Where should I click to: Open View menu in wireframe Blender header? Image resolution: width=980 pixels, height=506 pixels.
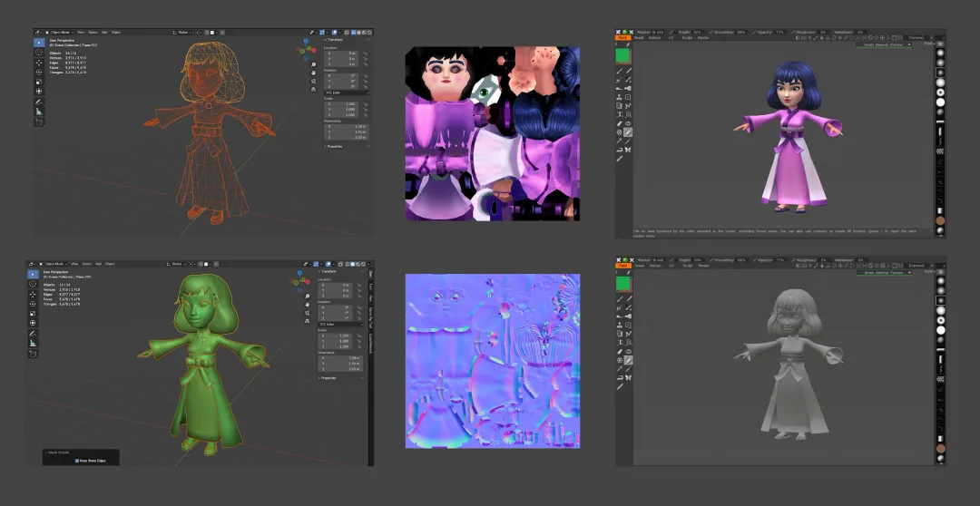[x=81, y=33]
